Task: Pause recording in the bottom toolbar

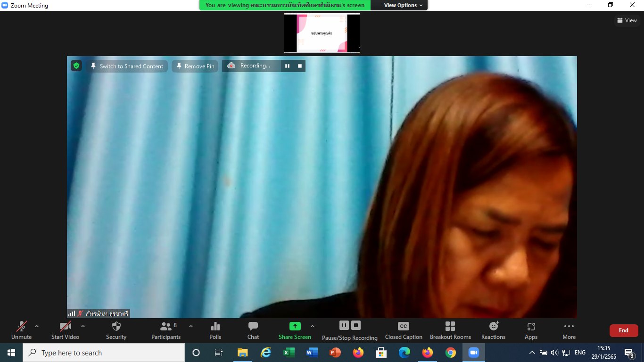Action: (344, 325)
